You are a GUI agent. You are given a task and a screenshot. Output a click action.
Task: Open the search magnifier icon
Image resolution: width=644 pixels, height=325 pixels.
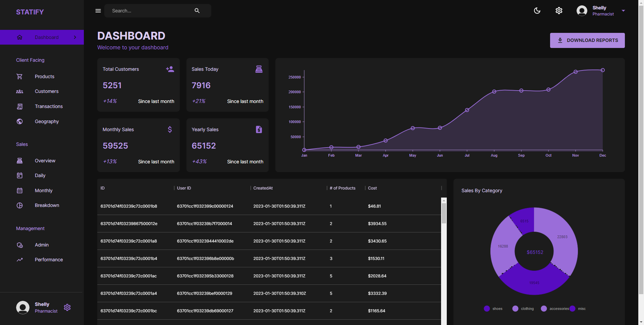(197, 10)
